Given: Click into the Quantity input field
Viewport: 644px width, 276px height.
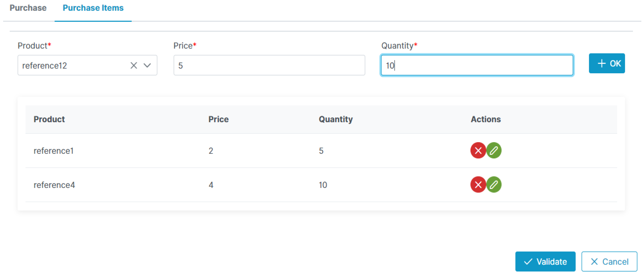Looking at the screenshot, I should click(476, 65).
